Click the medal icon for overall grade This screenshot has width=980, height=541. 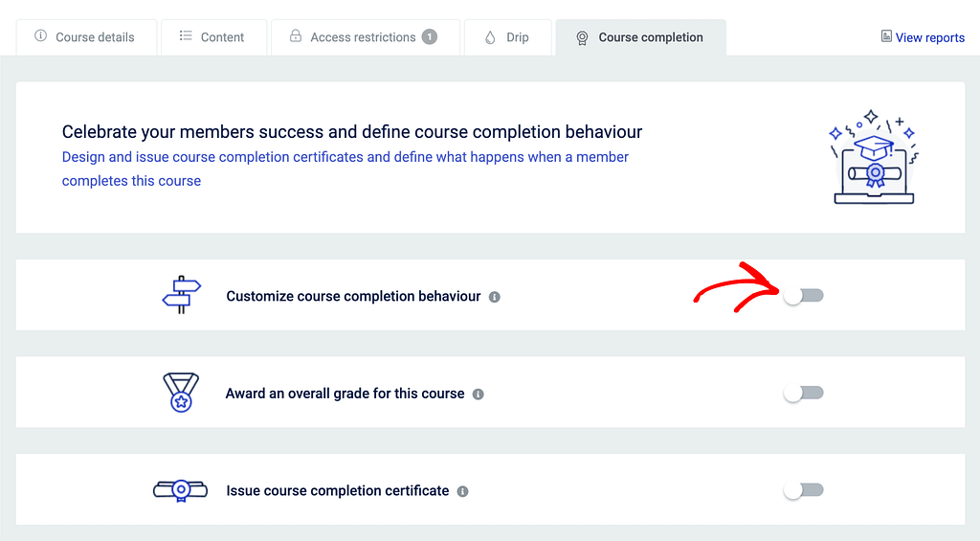tap(181, 393)
